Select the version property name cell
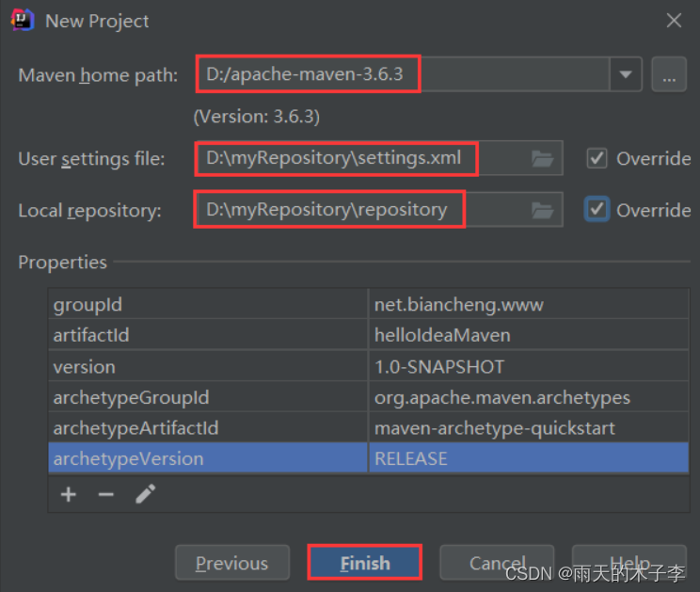Screen dimensions: 700x592 point(208,366)
